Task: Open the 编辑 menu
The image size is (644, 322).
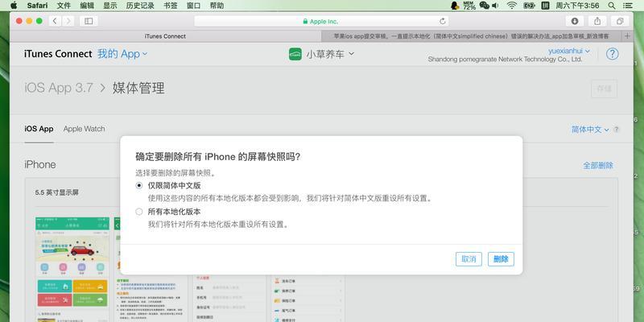Action: click(x=87, y=6)
